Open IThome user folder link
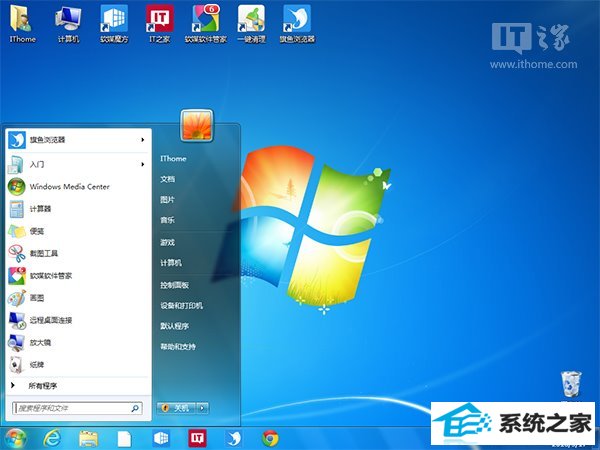The image size is (600, 450). pos(173,158)
